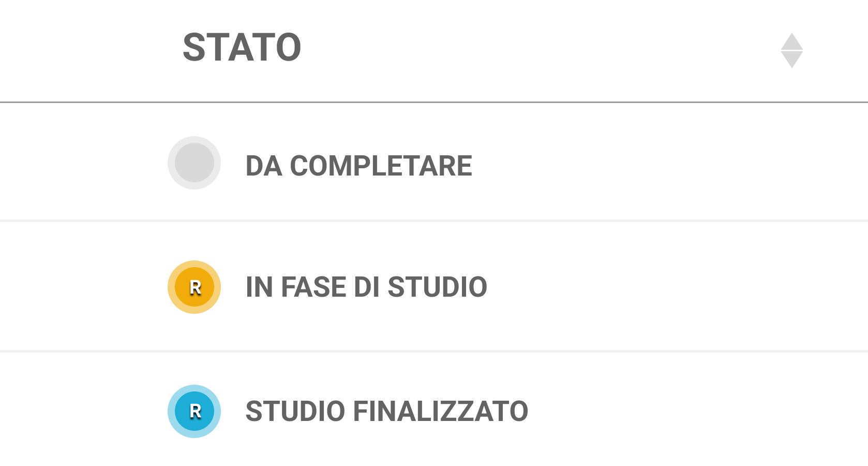
Task: Toggle the STATO column sort control
Action: tap(791, 51)
